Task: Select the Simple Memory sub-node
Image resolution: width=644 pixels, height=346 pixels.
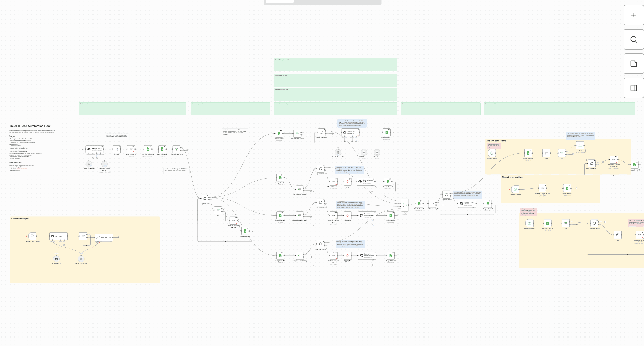Action: pyautogui.click(x=56, y=259)
